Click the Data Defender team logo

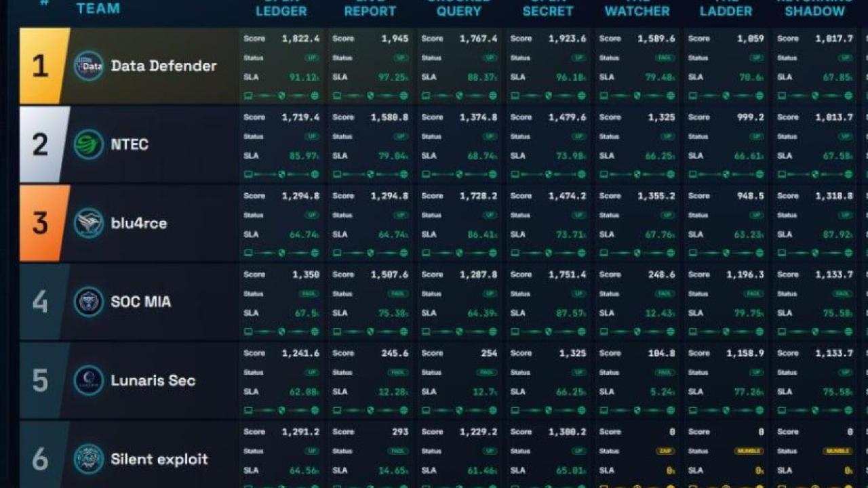(x=89, y=66)
